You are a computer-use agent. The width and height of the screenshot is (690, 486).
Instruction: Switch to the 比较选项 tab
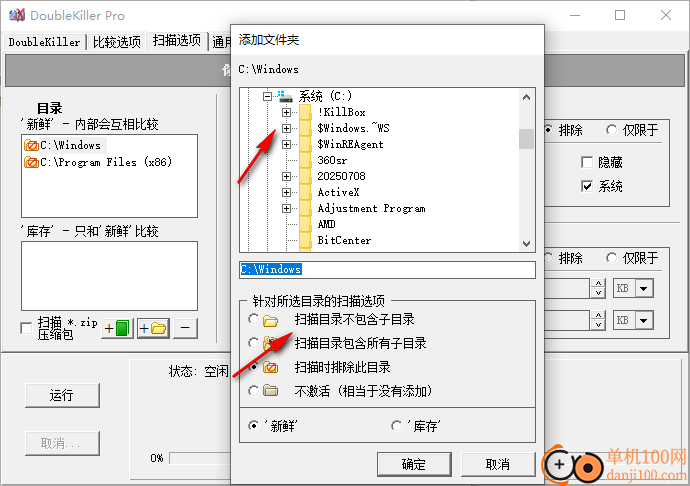pyautogui.click(x=117, y=42)
